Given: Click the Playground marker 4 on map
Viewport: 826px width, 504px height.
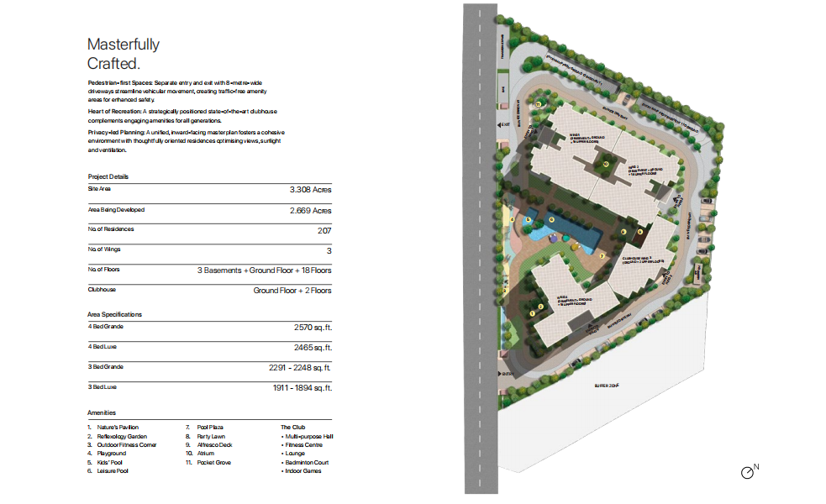Looking at the screenshot, I should pos(512,221).
